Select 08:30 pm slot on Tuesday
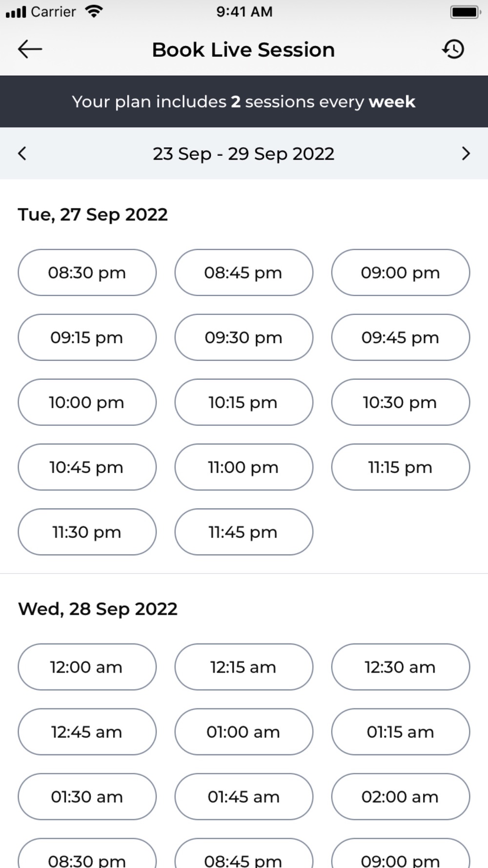The height and width of the screenshot is (868, 488). pyautogui.click(x=87, y=272)
